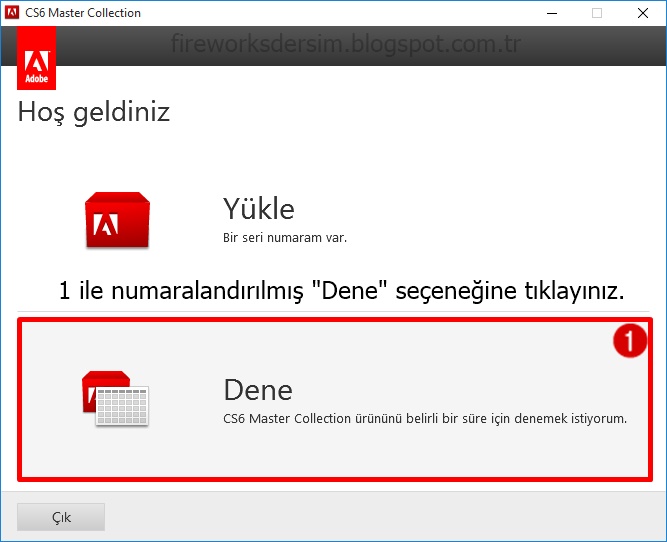Click the trial calendar box icon beside Dene
Image resolution: width=667 pixels, height=542 pixels.
tap(115, 398)
